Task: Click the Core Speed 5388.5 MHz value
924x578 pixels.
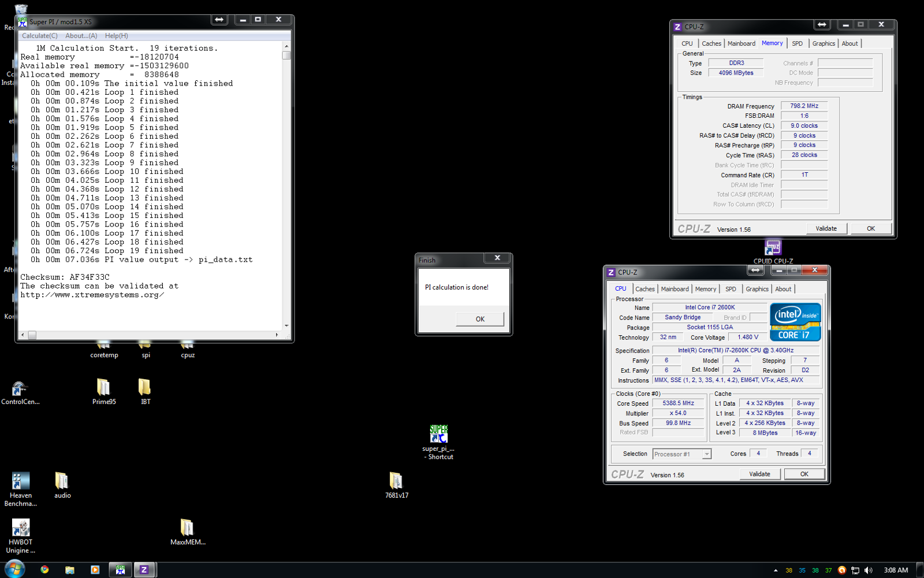Action: tap(679, 403)
